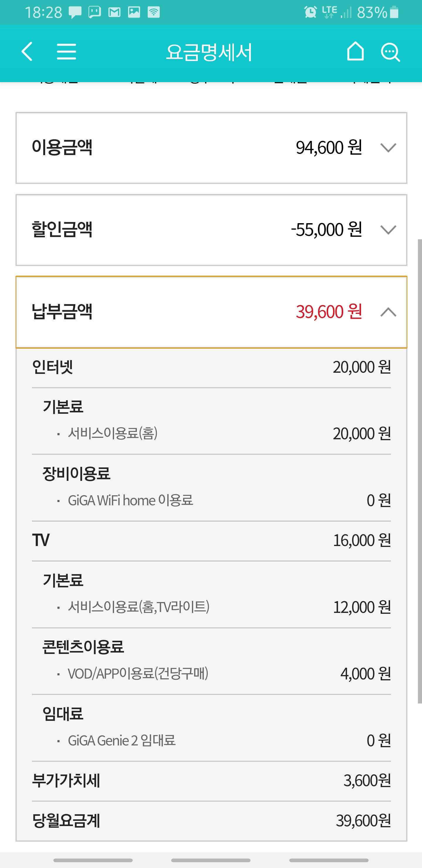Select the TV charge row

pyautogui.click(x=211, y=540)
